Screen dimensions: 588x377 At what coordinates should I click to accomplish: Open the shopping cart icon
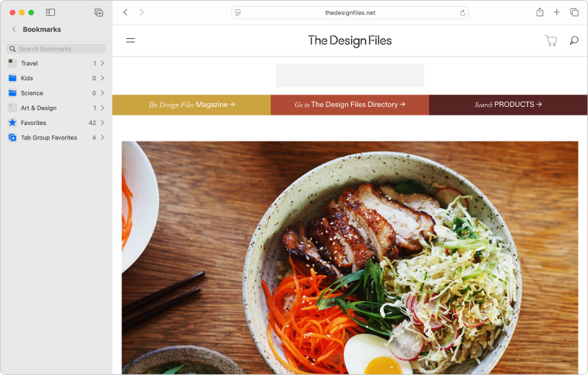click(551, 40)
